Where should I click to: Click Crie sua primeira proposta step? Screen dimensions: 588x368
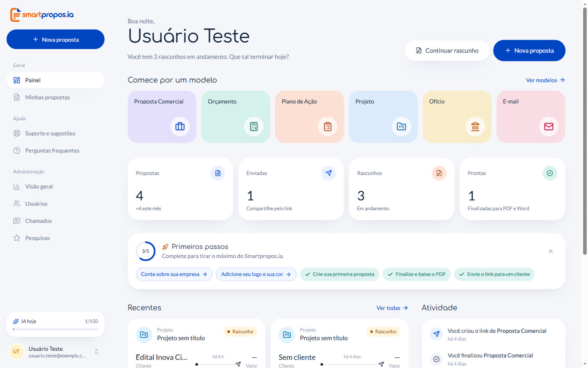[339, 274]
